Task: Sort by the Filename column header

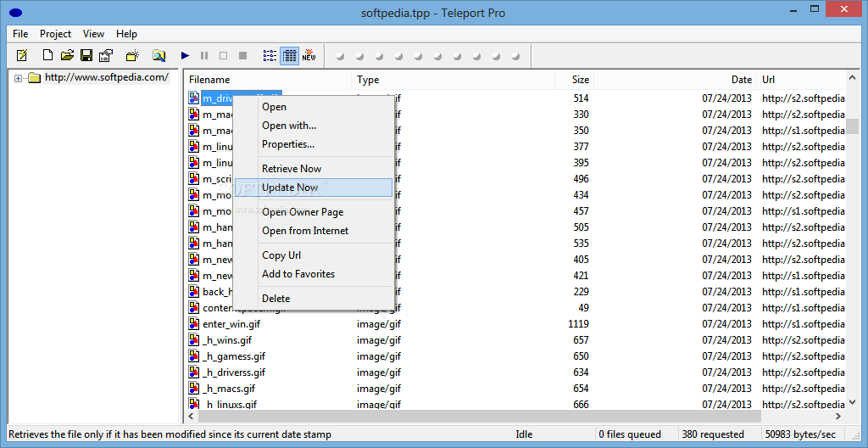Action: (x=268, y=80)
